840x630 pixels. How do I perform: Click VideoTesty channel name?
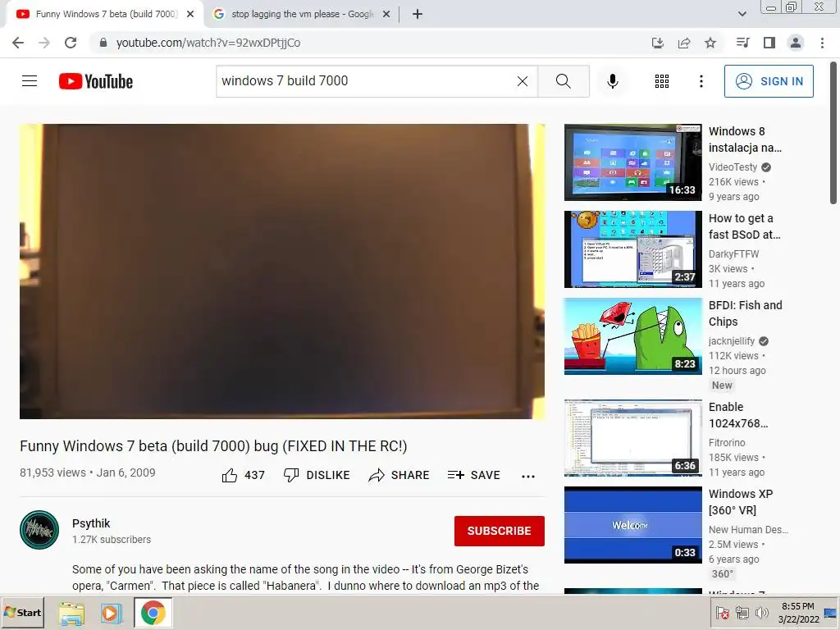pyautogui.click(x=733, y=167)
